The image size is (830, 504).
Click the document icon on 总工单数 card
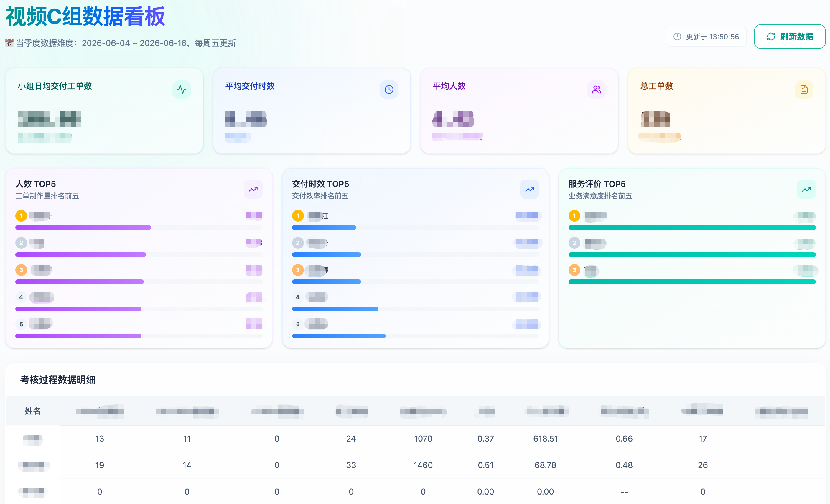804,90
